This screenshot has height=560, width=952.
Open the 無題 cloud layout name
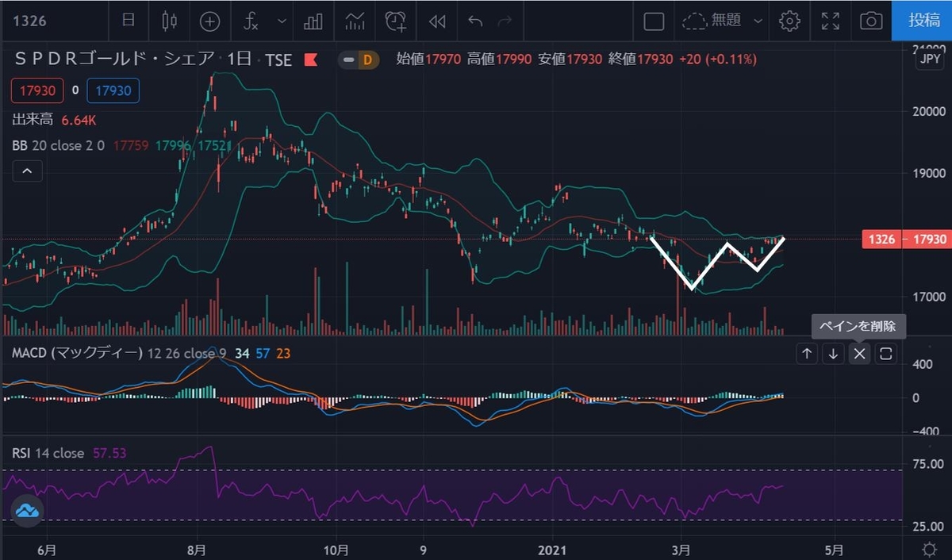point(712,21)
